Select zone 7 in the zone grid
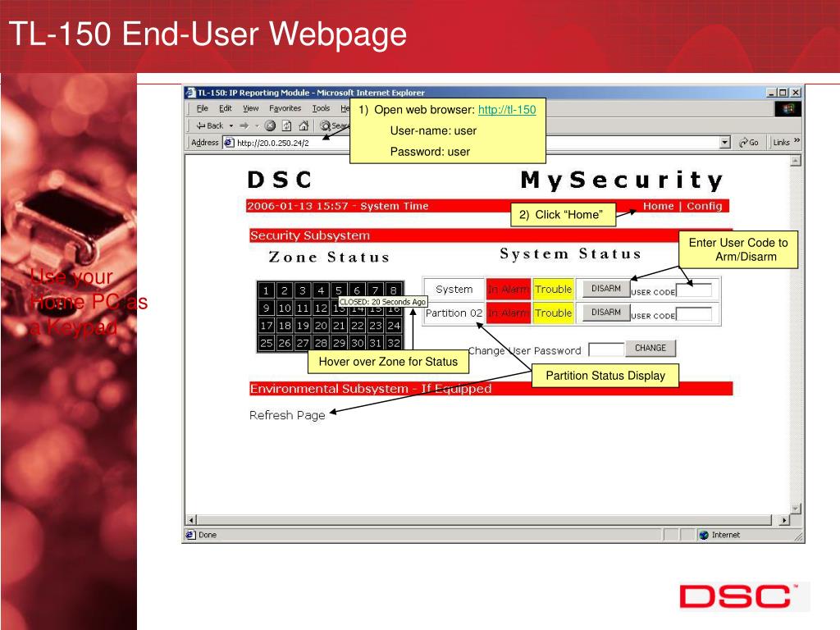840x630 pixels. 376,290
